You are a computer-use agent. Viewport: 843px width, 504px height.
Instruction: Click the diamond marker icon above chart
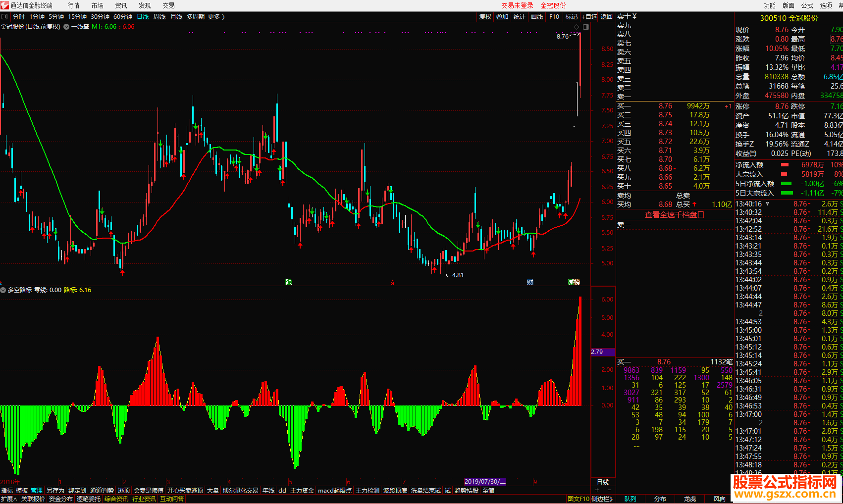[x=577, y=27]
